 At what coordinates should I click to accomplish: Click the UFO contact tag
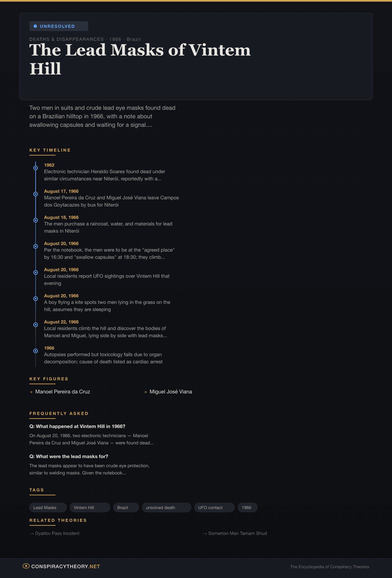(x=214, y=507)
